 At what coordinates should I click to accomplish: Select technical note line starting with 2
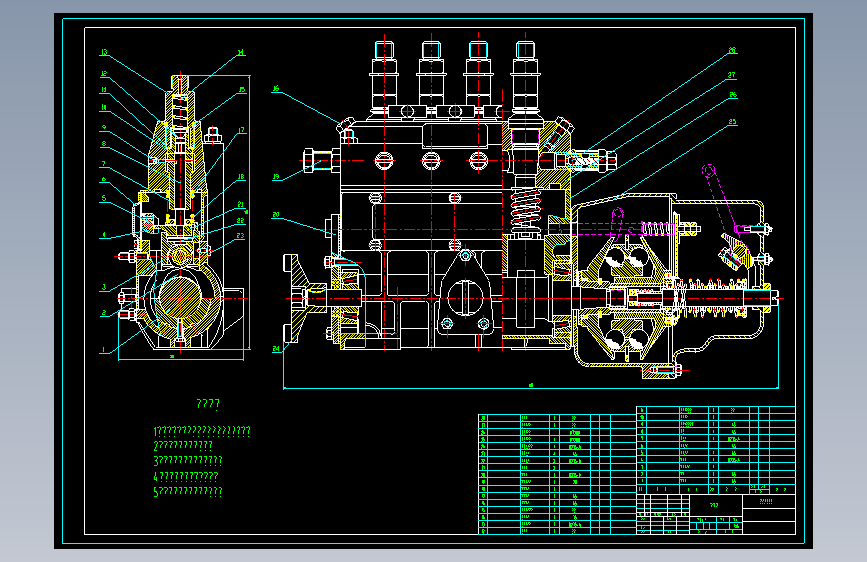coord(183,445)
